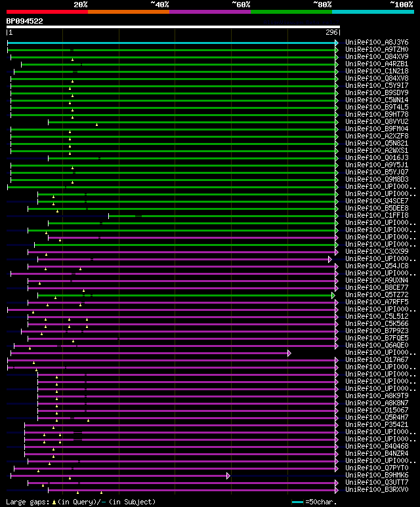Click label UniRef100_A9UXN4
Image resolution: width=420 pixels, height=507 pixels.
[377, 281]
